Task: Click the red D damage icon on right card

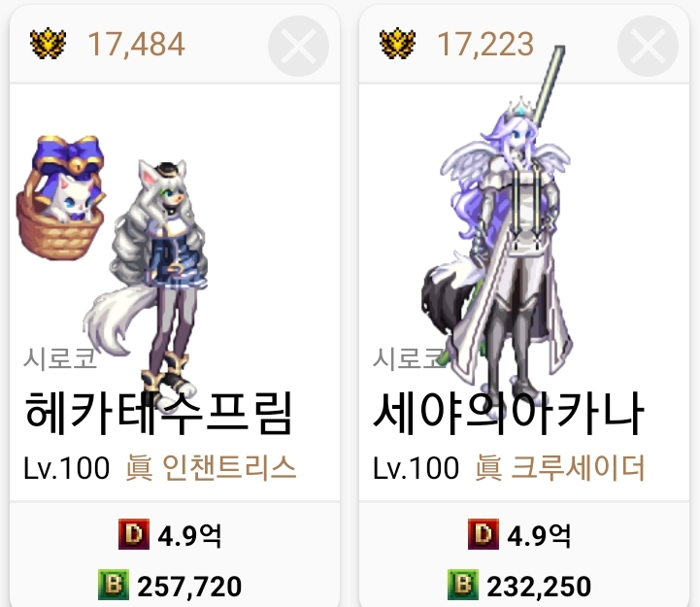Action: click(x=483, y=534)
